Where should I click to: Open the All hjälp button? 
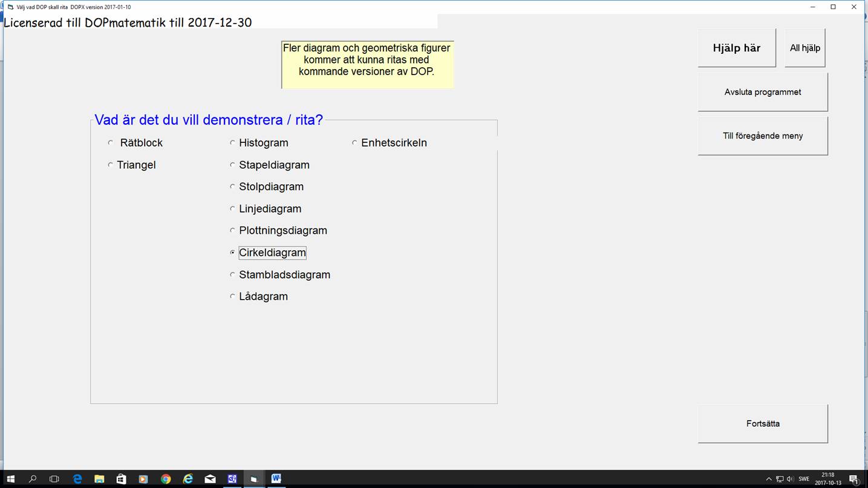804,48
